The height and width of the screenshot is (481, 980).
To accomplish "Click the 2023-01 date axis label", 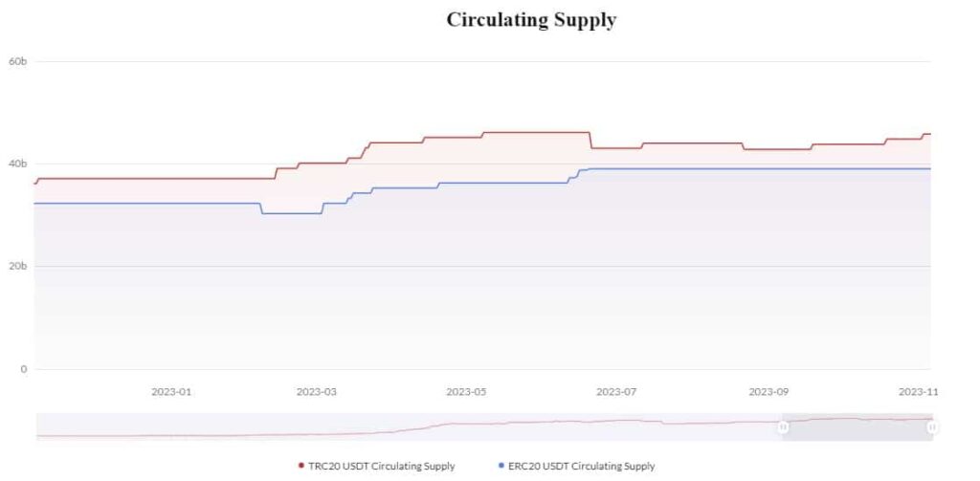I will (x=172, y=391).
